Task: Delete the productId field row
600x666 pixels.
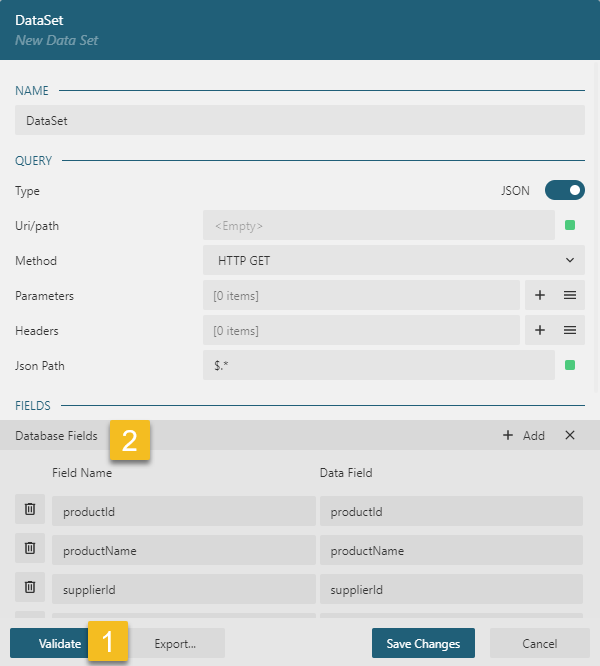Action: tap(29, 510)
